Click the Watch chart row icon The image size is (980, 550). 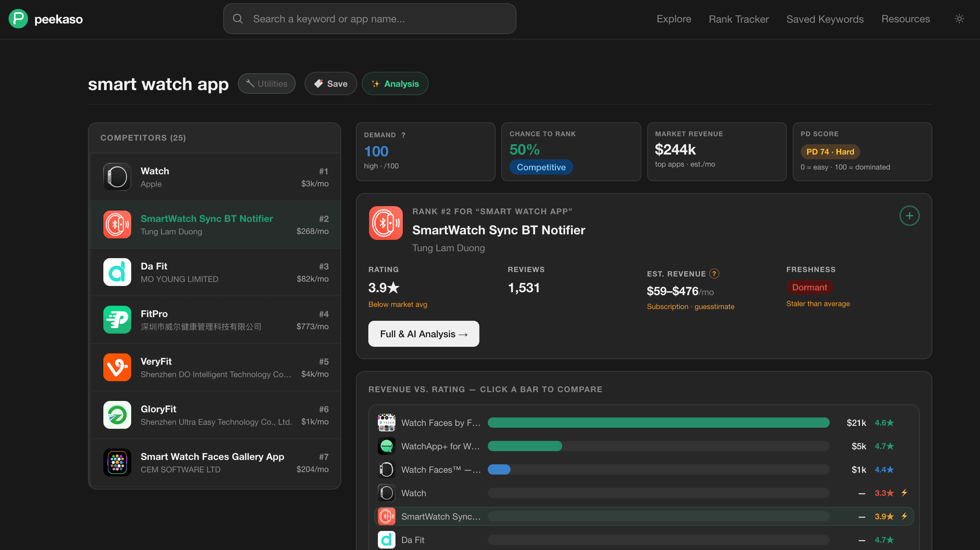point(387,493)
